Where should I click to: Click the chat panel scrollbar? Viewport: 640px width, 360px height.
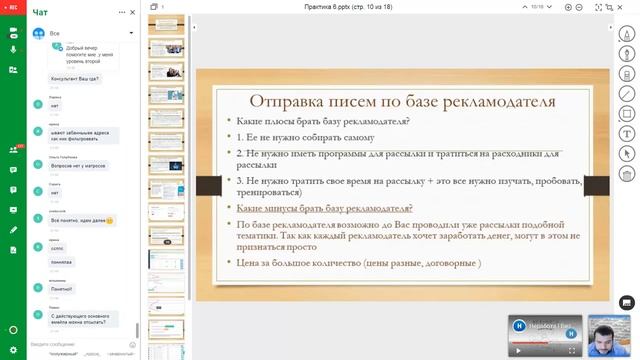pos(137,330)
